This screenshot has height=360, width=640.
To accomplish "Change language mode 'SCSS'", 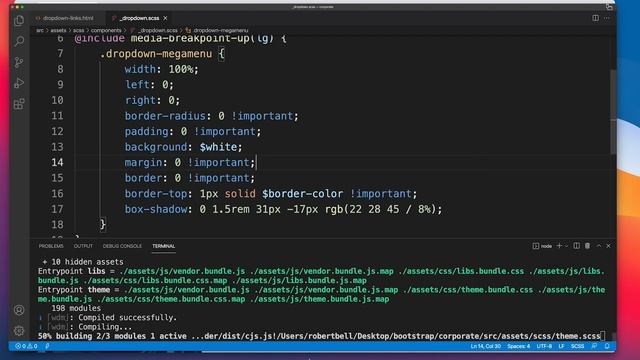I will [x=577, y=346].
